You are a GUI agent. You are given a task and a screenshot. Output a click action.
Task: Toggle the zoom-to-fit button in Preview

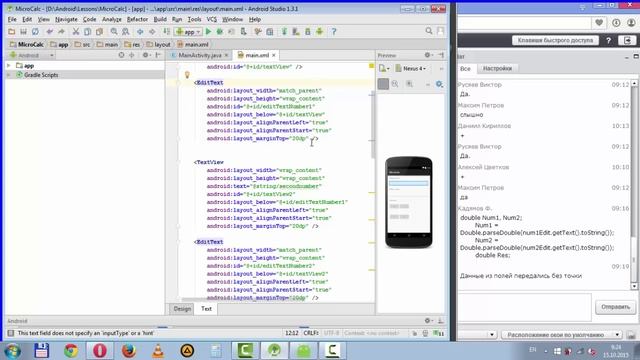(383, 84)
